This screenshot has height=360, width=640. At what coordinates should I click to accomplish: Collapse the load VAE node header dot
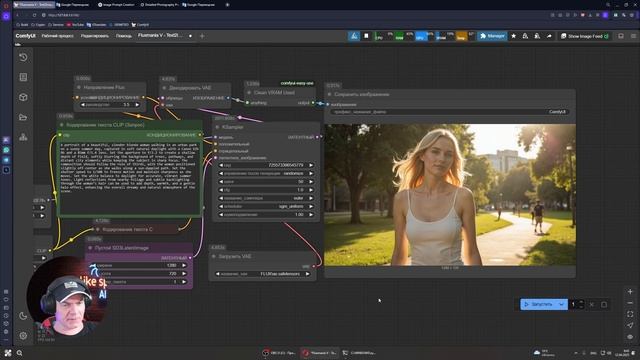[213, 256]
